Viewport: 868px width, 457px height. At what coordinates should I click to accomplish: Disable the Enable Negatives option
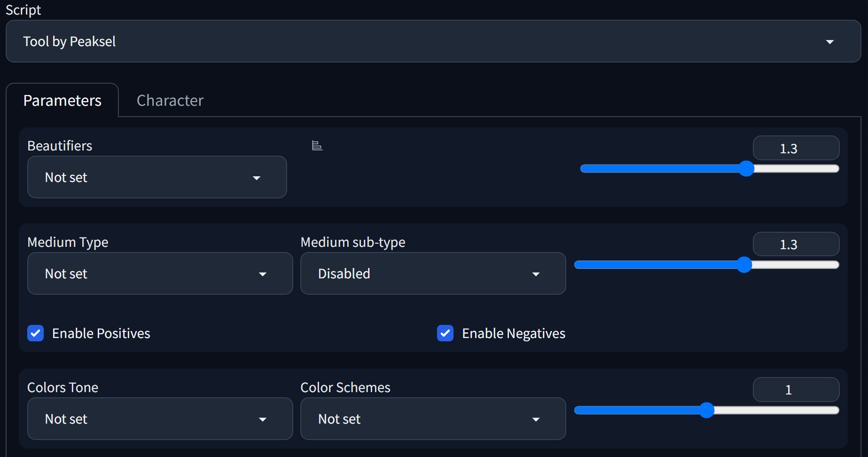[x=445, y=333]
